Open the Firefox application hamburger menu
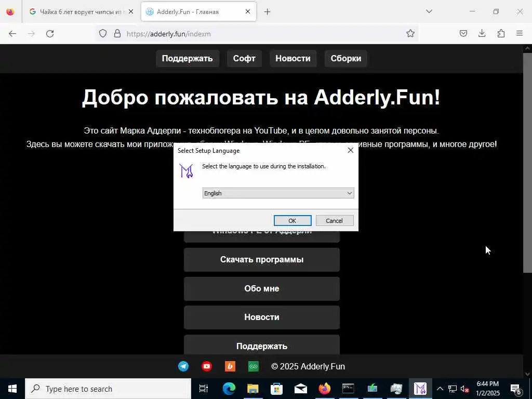532x399 pixels. coord(520,33)
